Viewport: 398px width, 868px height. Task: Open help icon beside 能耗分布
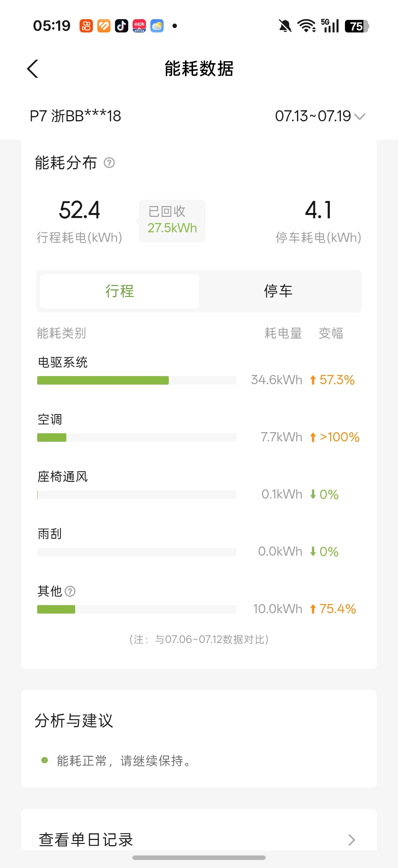[x=109, y=163]
